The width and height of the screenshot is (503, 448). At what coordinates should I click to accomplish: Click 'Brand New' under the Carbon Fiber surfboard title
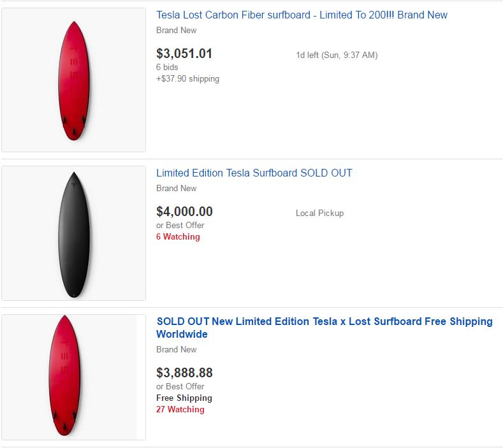coord(177,30)
